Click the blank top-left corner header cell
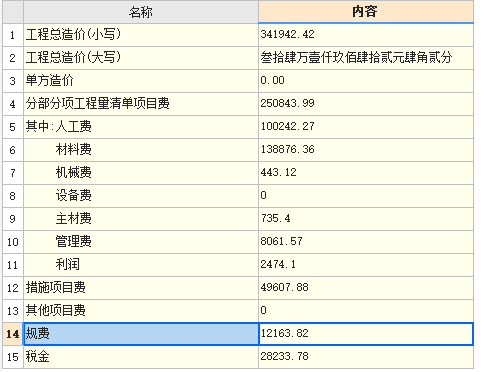 (x=13, y=12)
